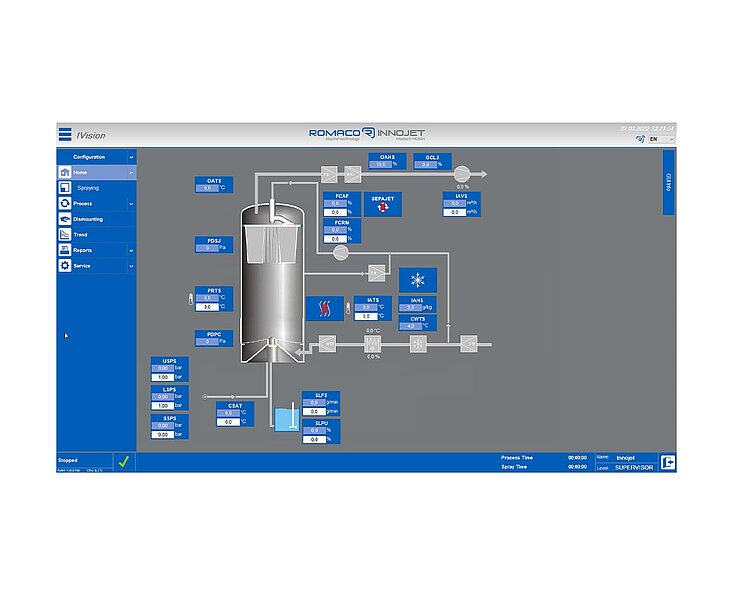Click the filter unit before the container inlet

327,344
